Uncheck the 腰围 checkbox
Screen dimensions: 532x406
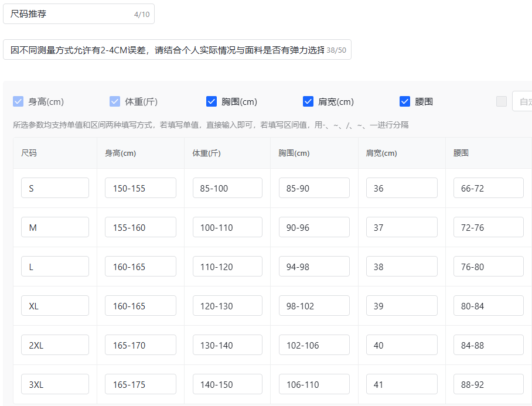coord(405,101)
